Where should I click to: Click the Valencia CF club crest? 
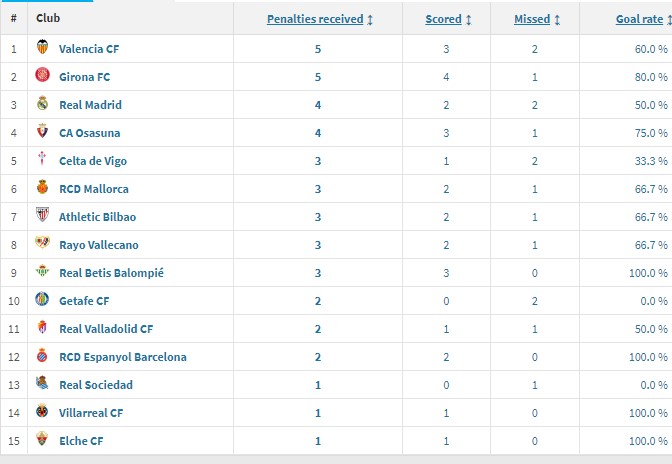click(42, 47)
